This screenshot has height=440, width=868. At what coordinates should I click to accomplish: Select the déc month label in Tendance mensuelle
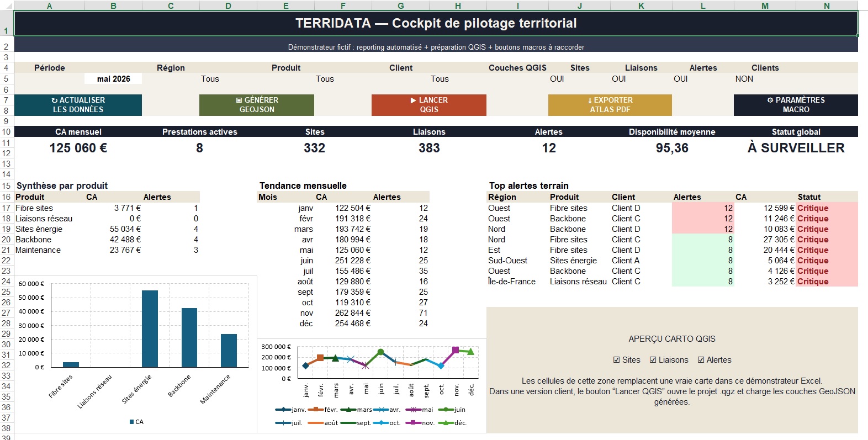pos(306,324)
